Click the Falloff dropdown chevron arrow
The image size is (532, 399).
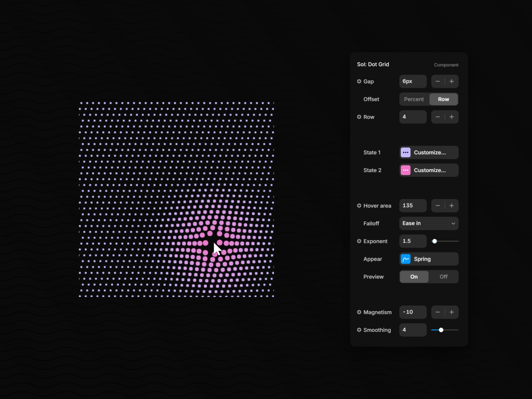[454, 223]
